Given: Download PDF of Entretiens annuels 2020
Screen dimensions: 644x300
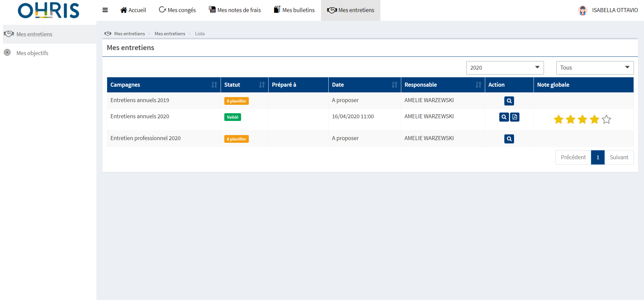Looking at the screenshot, I should click(515, 117).
